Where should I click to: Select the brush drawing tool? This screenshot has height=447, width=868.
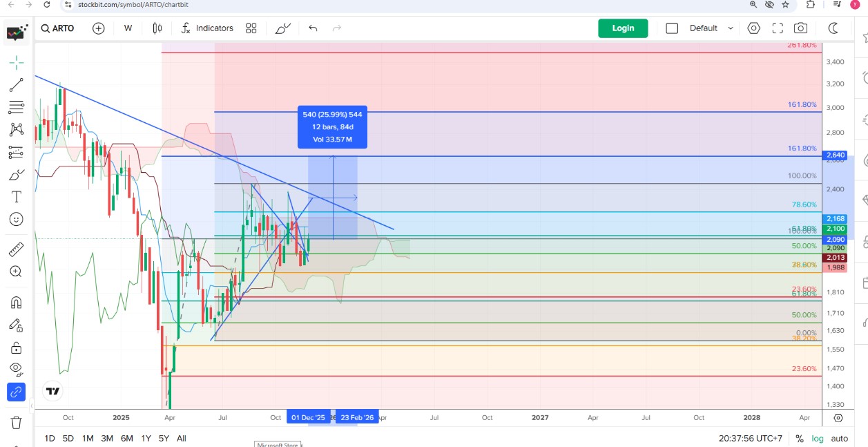(x=17, y=174)
